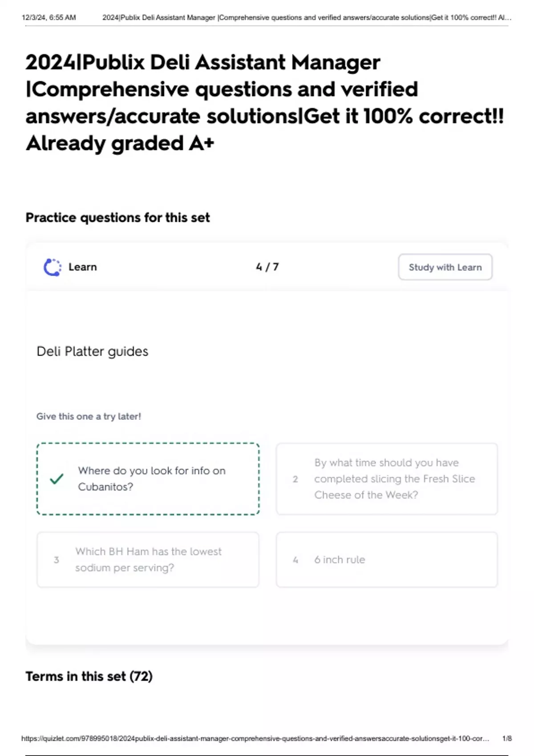This screenshot has width=534, height=756.
Task: Click the Practice questions for this set heading
Action: click(117, 217)
